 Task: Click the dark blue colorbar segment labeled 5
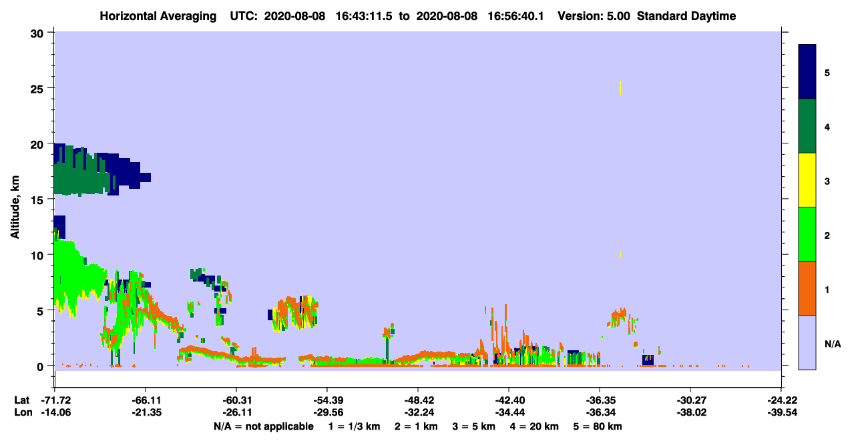click(x=807, y=72)
